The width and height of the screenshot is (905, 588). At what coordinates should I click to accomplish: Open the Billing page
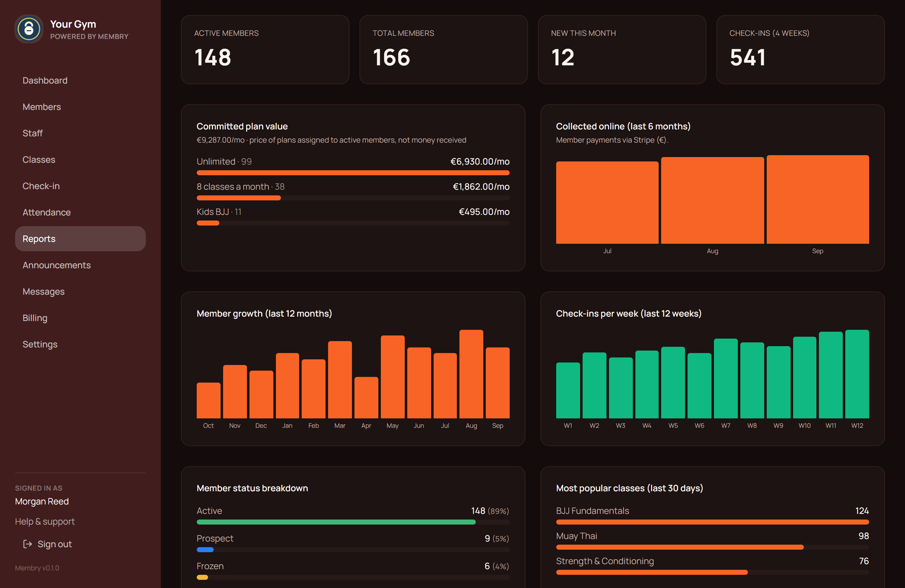click(80, 318)
